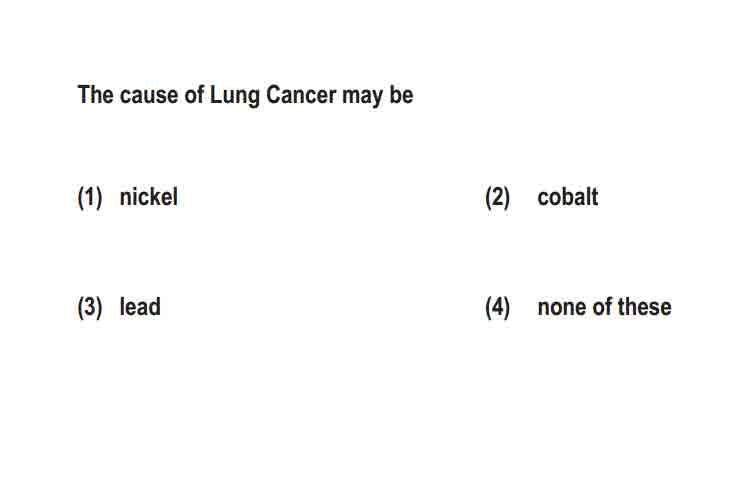Click the (3) option number
Screen dimensions: 750x500
pos(90,307)
